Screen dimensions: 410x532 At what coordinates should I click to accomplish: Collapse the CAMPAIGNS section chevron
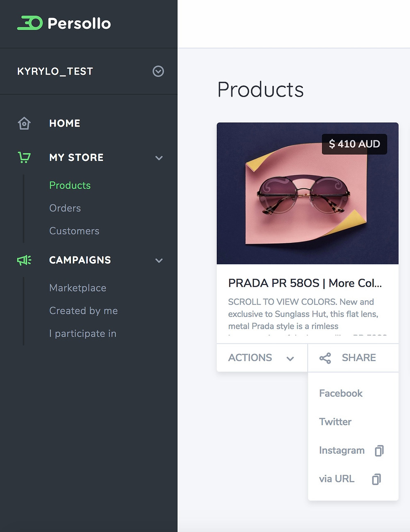point(159,260)
